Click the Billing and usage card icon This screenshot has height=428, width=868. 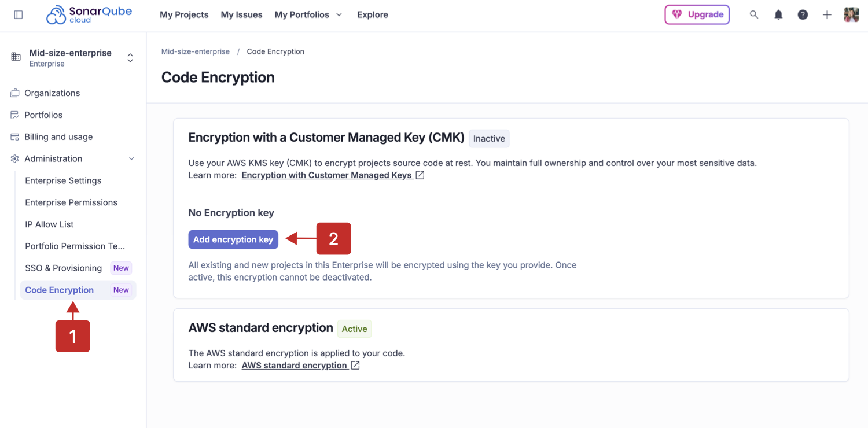tap(15, 136)
